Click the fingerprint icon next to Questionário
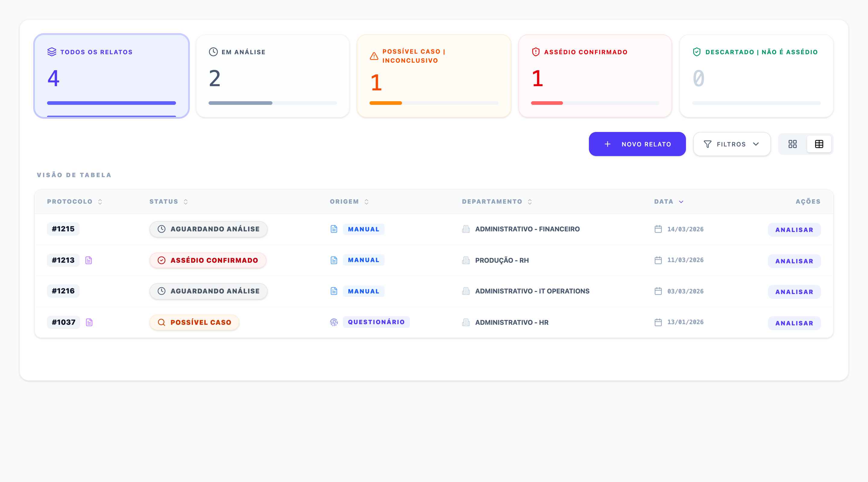This screenshot has width=868, height=482. coord(334,322)
